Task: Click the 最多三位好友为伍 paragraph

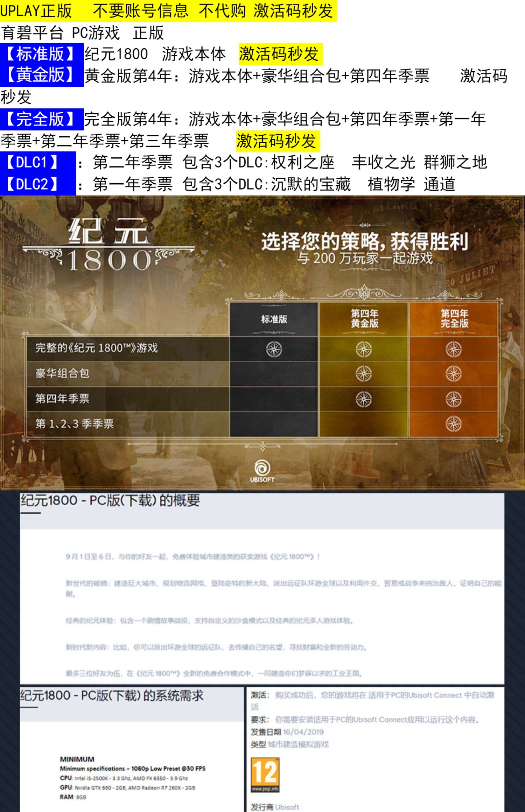Action: pyautogui.click(x=214, y=673)
